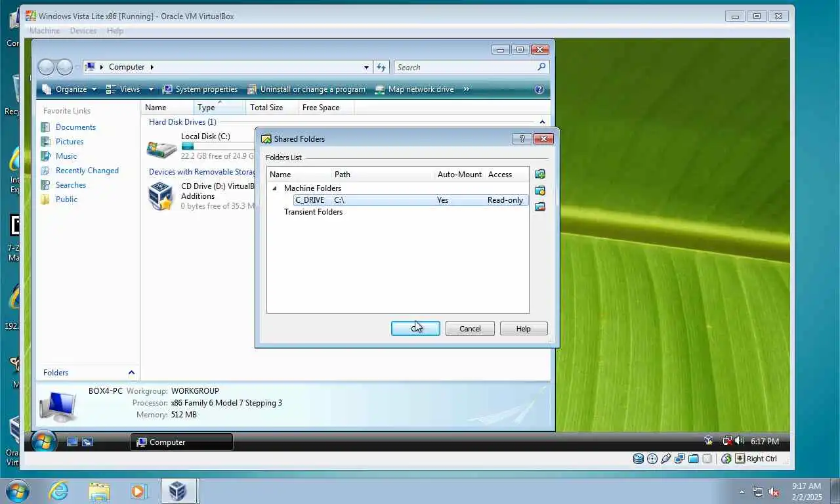Expand the Folders pane chevron

point(131,373)
